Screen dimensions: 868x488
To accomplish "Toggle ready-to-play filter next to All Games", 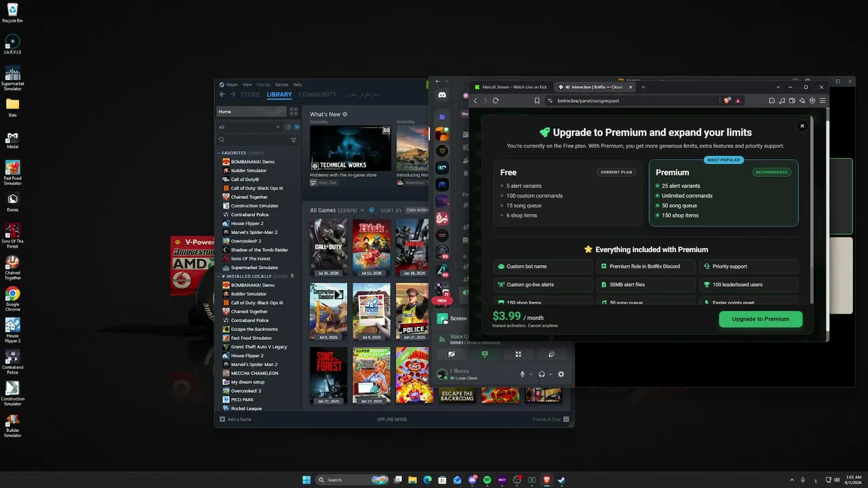I will 372,210.
